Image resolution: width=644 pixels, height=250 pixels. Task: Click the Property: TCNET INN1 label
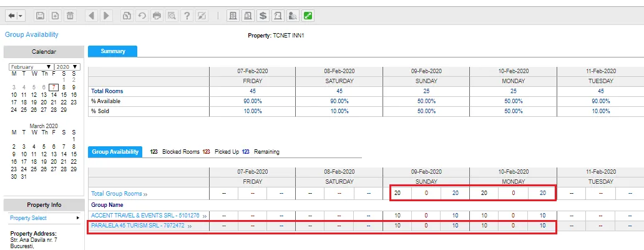[x=276, y=36]
